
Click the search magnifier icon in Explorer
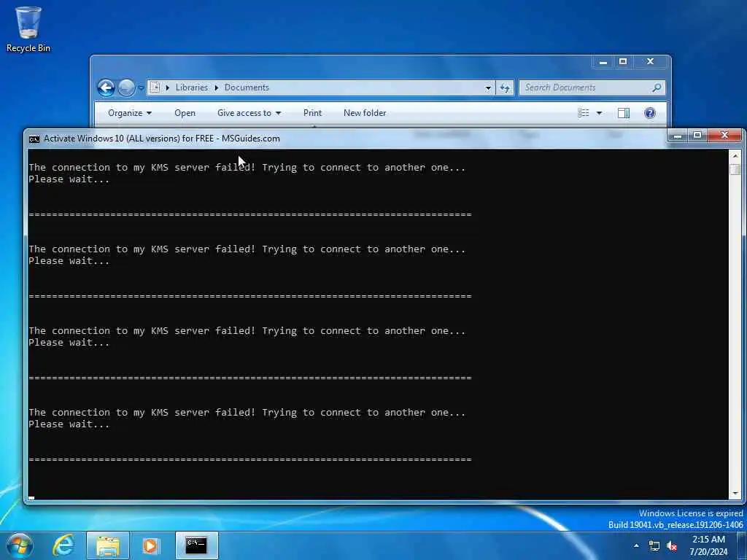[657, 87]
